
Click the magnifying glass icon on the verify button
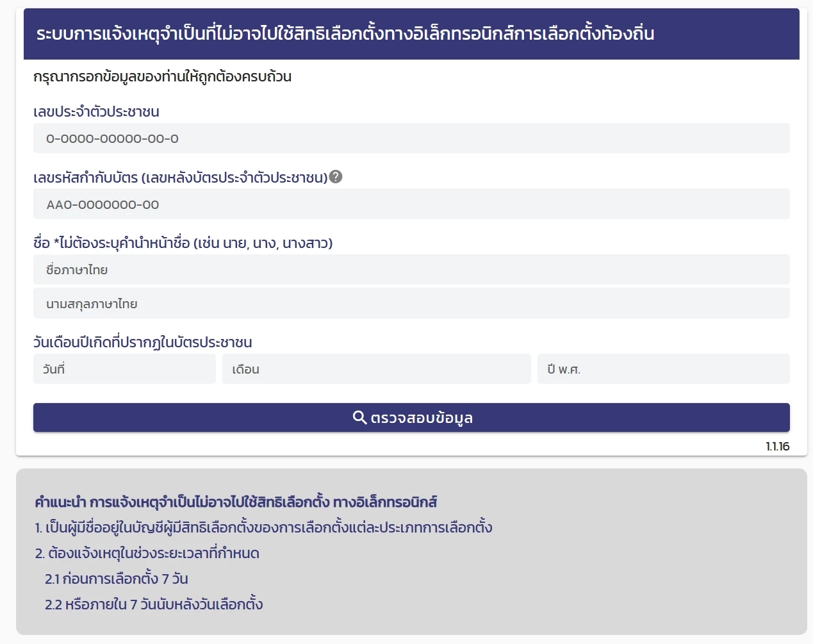coord(359,417)
